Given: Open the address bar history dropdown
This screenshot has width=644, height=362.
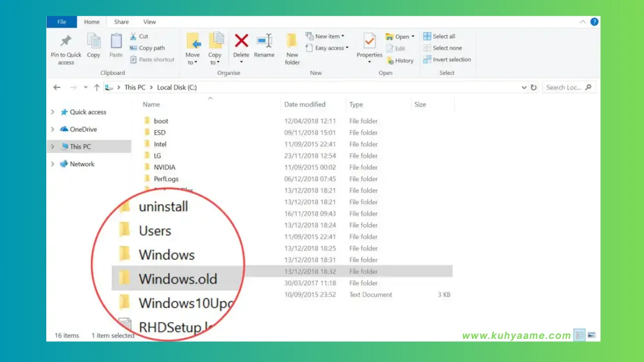Looking at the screenshot, I should click(524, 87).
